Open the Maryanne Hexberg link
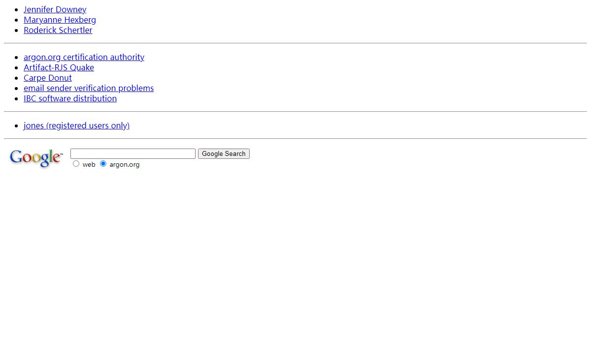The height and width of the screenshot is (364, 591). (60, 20)
